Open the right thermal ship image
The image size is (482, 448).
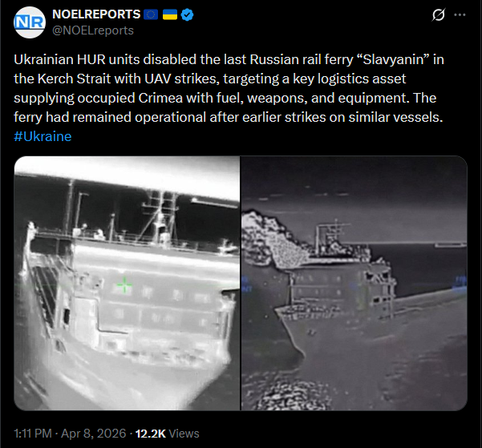coord(354,283)
